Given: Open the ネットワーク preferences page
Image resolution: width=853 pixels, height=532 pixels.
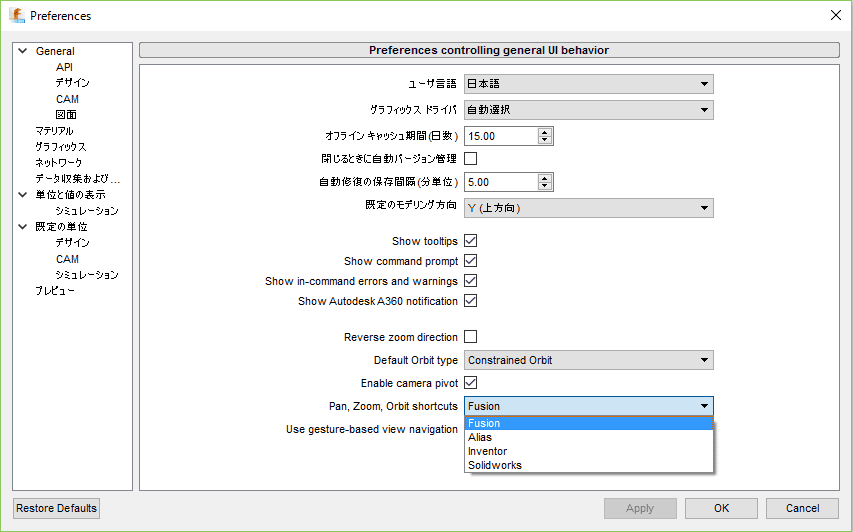Looking at the screenshot, I should [59, 163].
